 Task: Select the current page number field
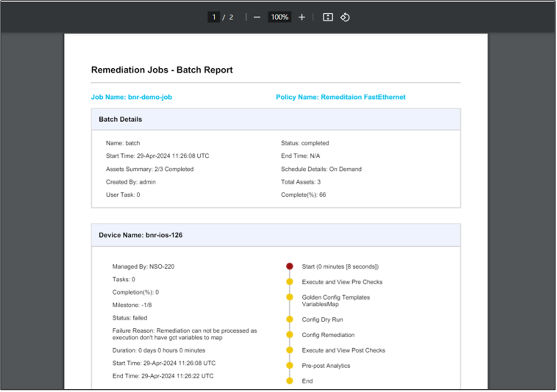[214, 17]
